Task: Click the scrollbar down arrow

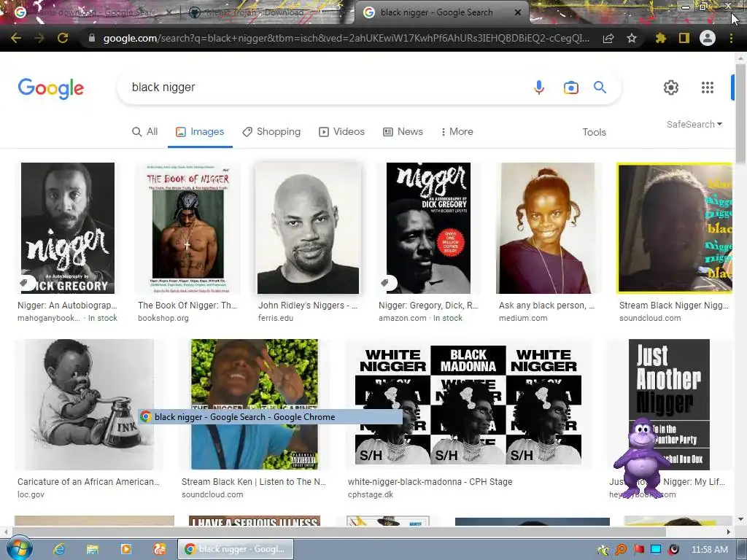Action: pyautogui.click(x=740, y=519)
